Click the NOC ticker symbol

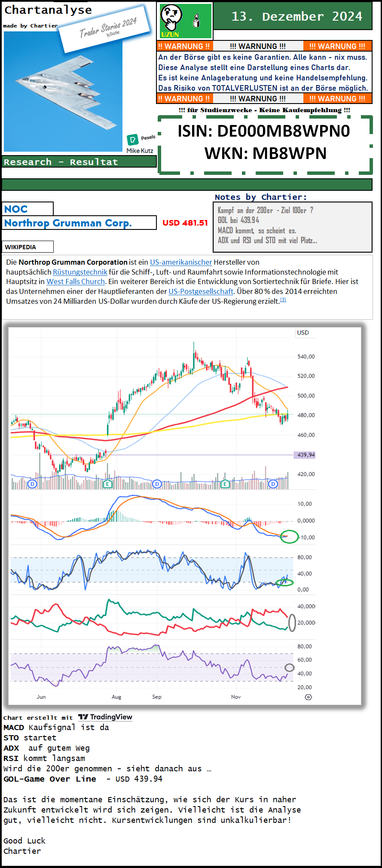[x=16, y=209]
